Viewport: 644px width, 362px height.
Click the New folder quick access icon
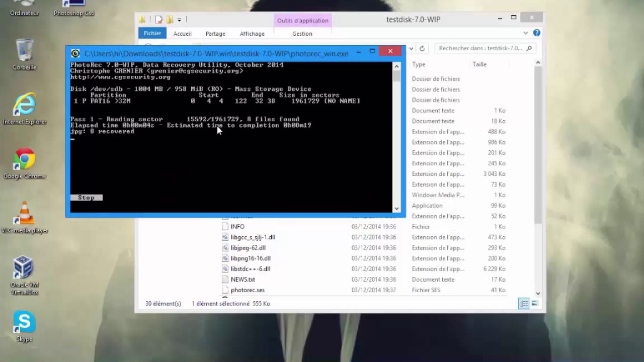point(170,20)
